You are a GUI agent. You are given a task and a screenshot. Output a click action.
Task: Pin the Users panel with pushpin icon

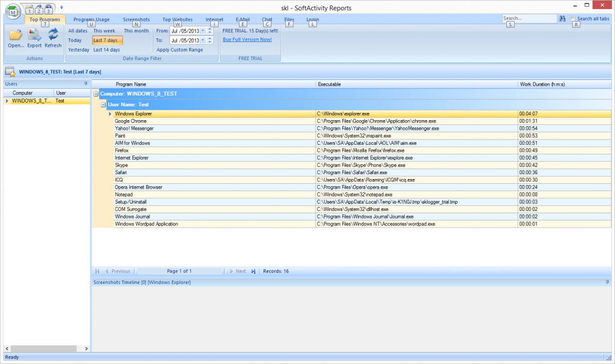(86, 83)
